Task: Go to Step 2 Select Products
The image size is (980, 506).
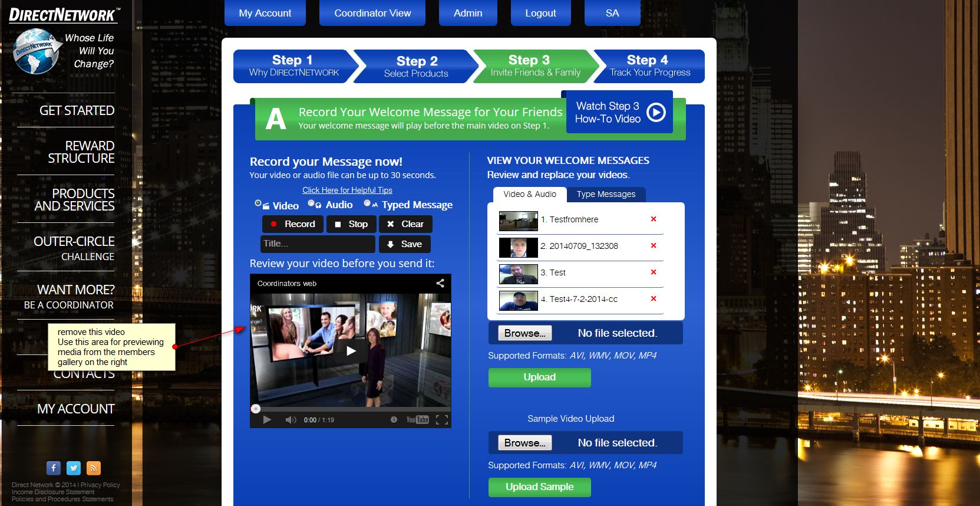Action: (416, 65)
